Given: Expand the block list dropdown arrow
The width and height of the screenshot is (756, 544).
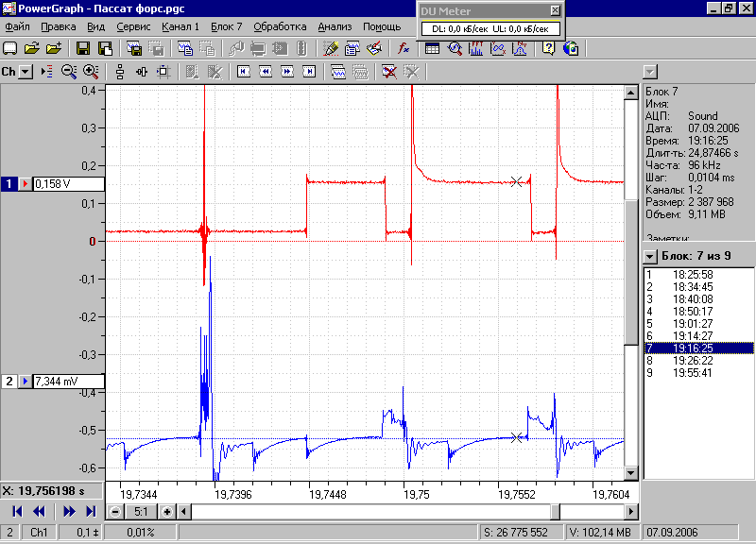Looking at the screenshot, I should [650, 256].
